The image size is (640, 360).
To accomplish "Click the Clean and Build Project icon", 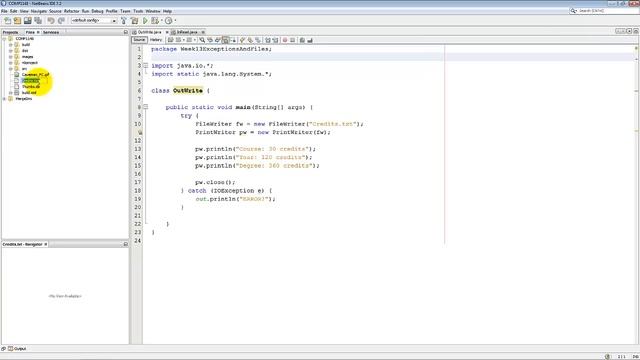I will pos(134,20).
